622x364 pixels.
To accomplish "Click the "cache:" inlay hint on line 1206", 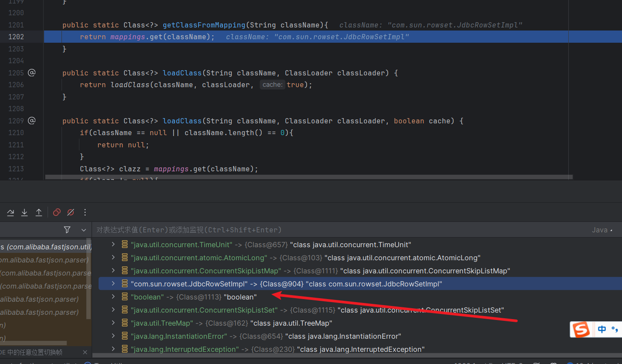I will 273,85.
